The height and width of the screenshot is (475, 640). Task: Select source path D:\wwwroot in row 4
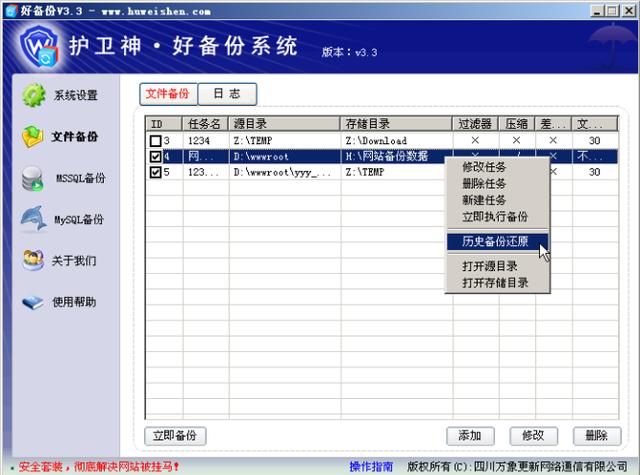pyautogui.click(x=261, y=156)
